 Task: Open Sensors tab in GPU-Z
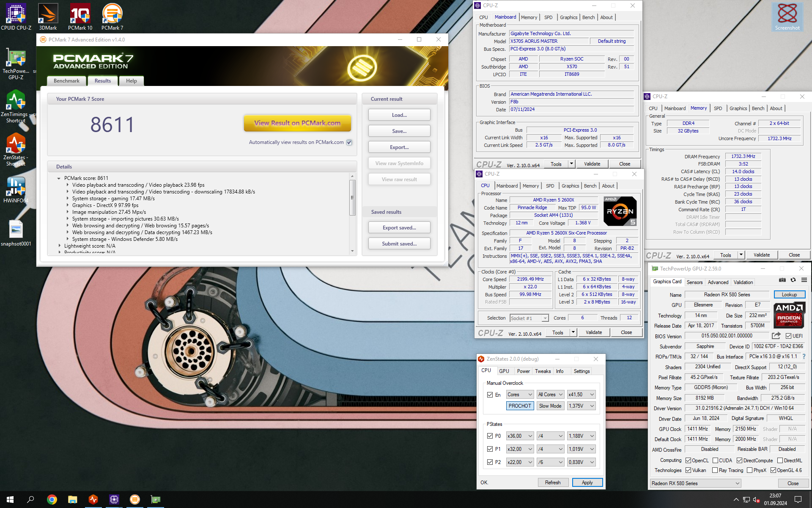pyautogui.click(x=694, y=282)
